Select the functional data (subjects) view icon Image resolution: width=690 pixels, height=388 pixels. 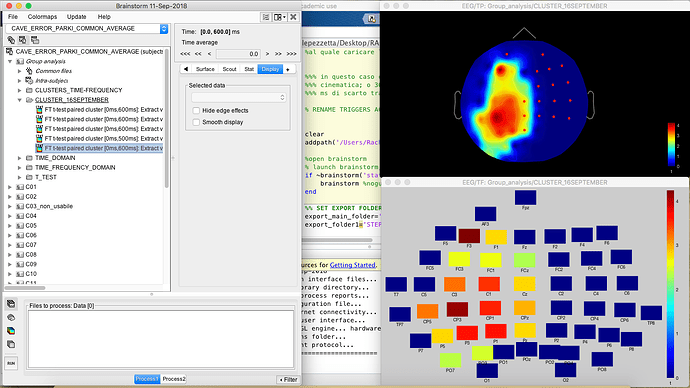click(x=22, y=40)
